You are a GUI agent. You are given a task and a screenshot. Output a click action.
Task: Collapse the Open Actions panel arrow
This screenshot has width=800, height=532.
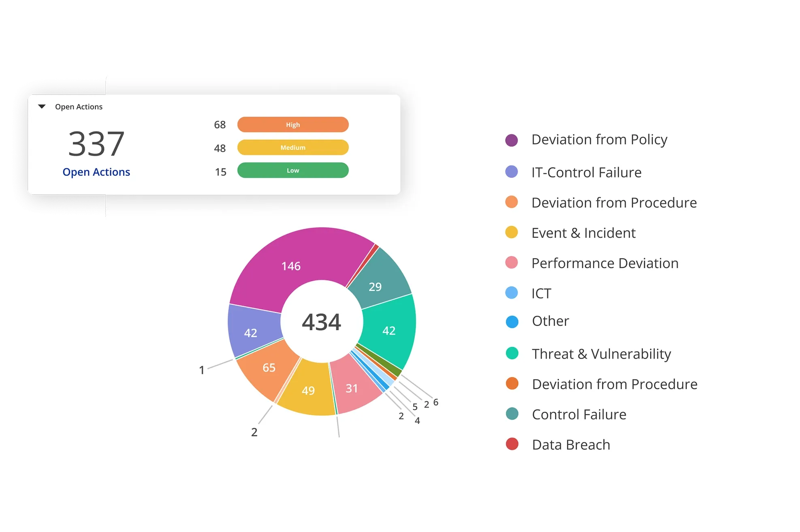42,107
